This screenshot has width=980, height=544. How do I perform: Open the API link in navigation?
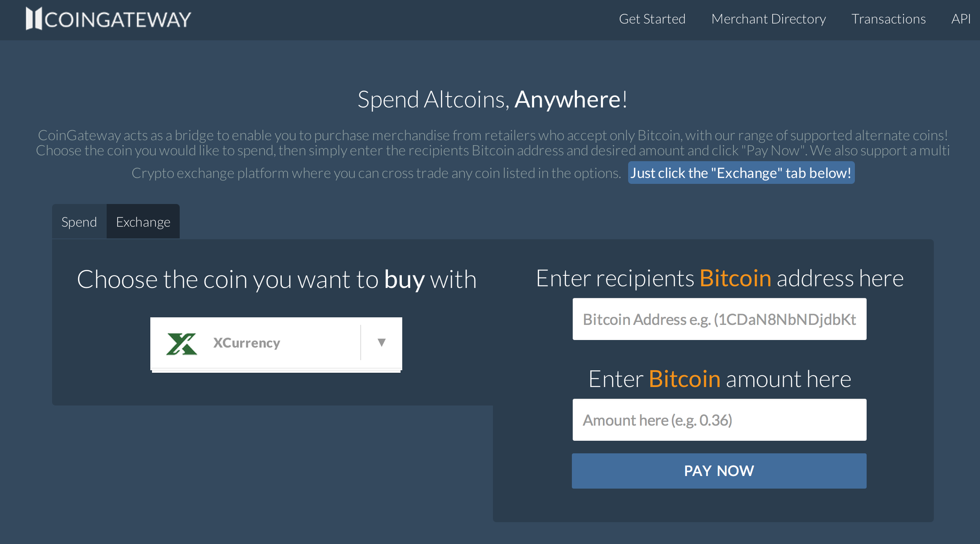(961, 19)
